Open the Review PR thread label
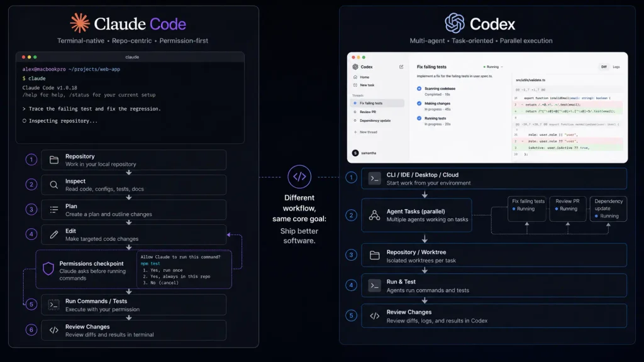The image size is (644, 362). pos(368,112)
